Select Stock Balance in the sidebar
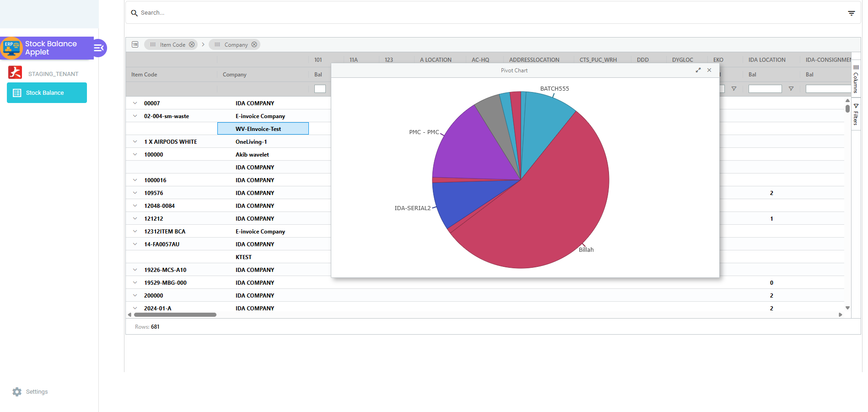Viewport: 868px width, 412px height. click(x=47, y=93)
